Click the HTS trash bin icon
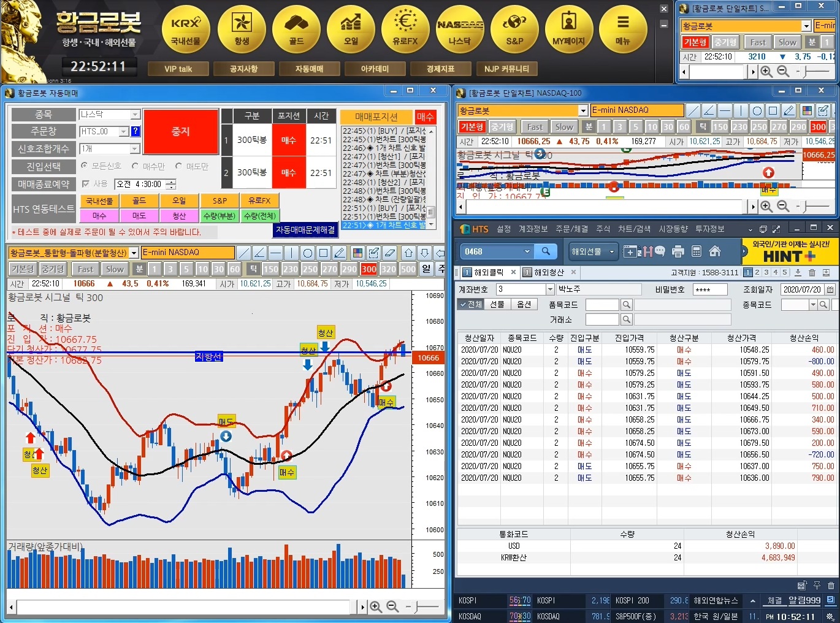The width and height of the screenshot is (840, 623). [x=812, y=272]
